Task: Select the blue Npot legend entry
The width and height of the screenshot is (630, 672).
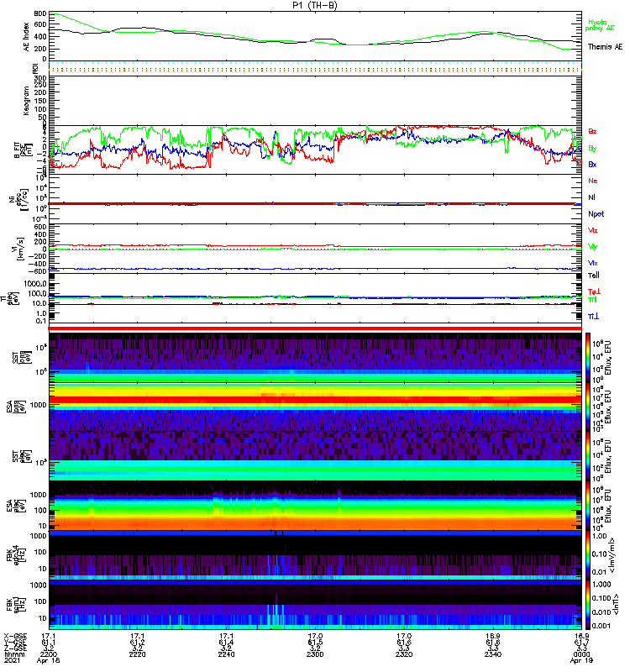Action: pyautogui.click(x=596, y=214)
